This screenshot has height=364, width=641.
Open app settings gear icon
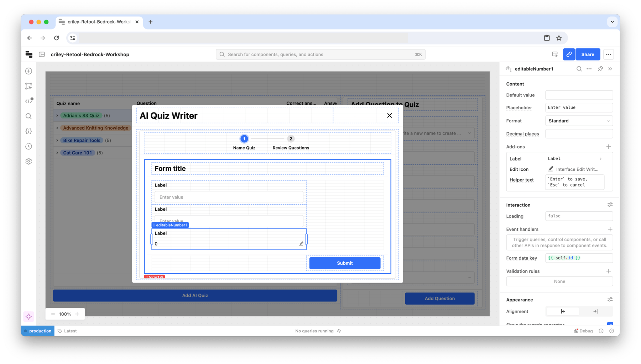[29, 162]
